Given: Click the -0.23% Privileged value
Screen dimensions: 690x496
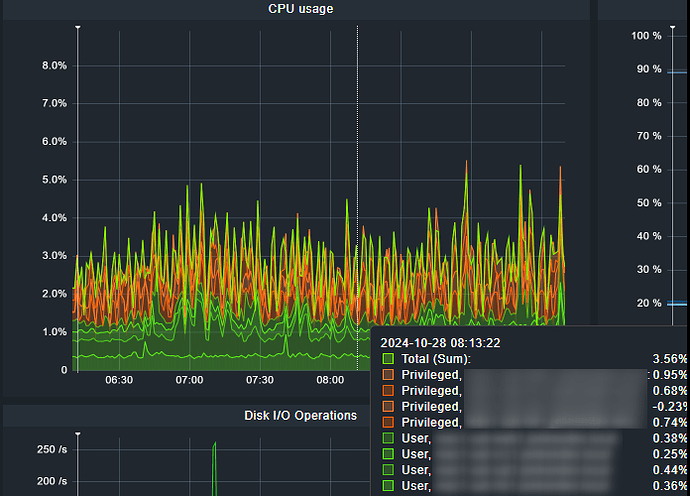Looking at the screenshot, I should 670,406.
